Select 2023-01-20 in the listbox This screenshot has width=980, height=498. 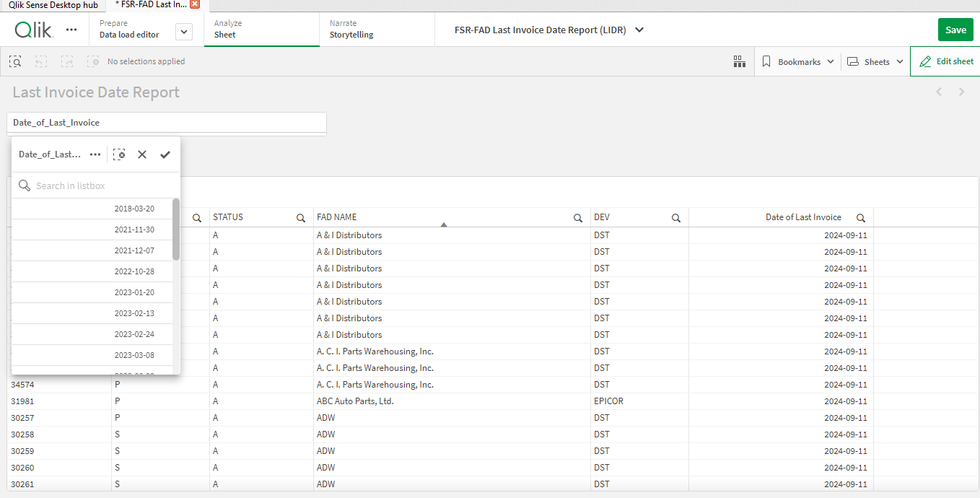coord(92,292)
